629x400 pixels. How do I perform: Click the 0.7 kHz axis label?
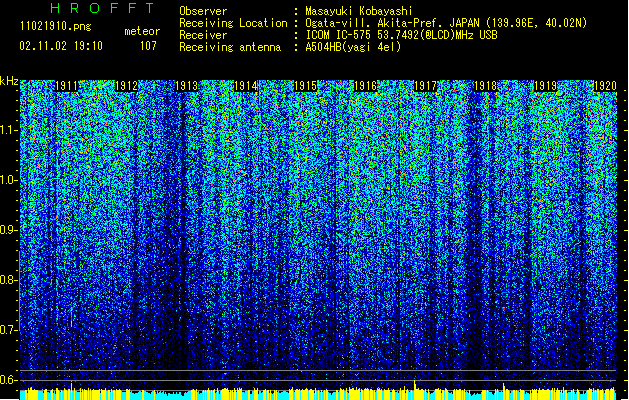tap(9, 330)
